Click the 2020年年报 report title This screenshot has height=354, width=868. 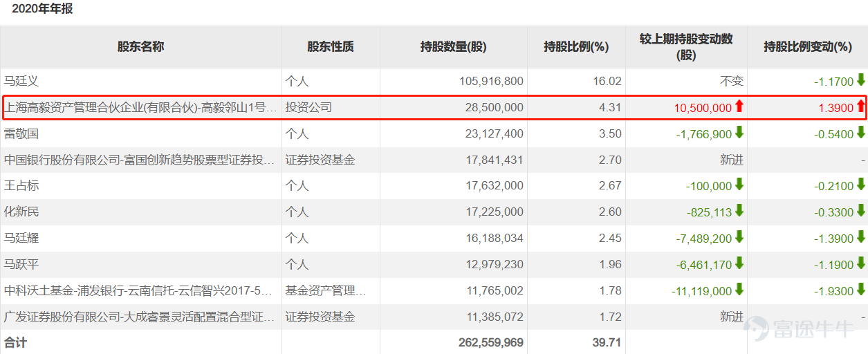(x=42, y=9)
